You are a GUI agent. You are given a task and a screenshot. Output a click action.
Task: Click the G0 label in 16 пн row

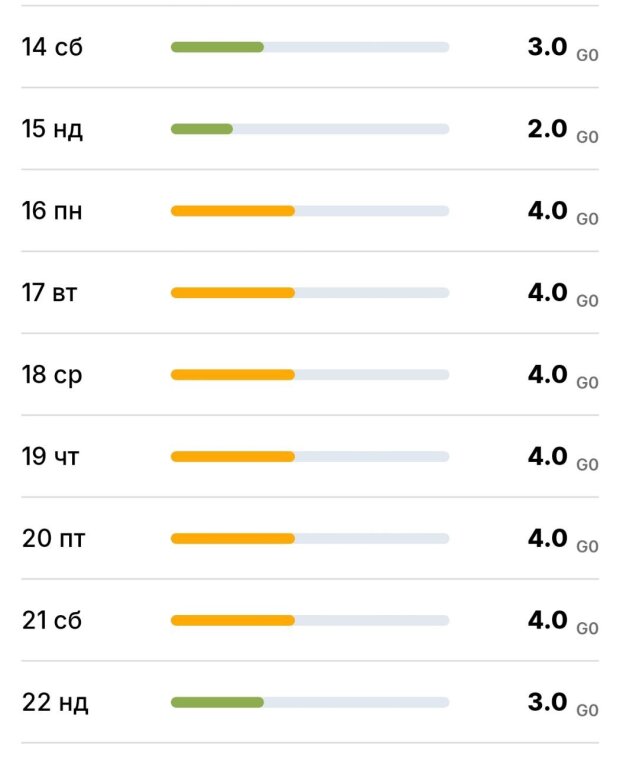point(587,219)
